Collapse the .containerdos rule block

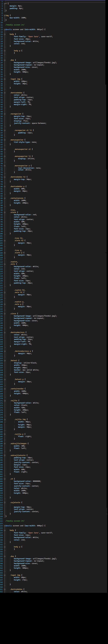pos(4,389)
